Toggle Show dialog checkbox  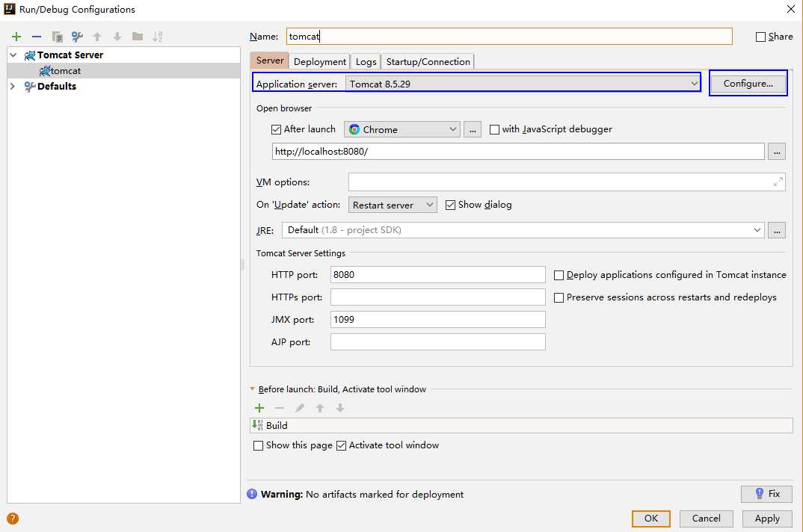pyautogui.click(x=450, y=205)
